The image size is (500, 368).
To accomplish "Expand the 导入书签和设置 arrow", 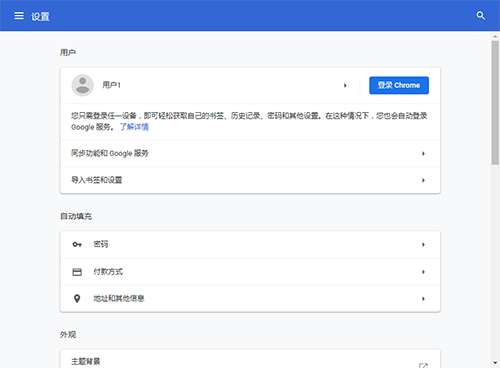I will tap(423, 180).
